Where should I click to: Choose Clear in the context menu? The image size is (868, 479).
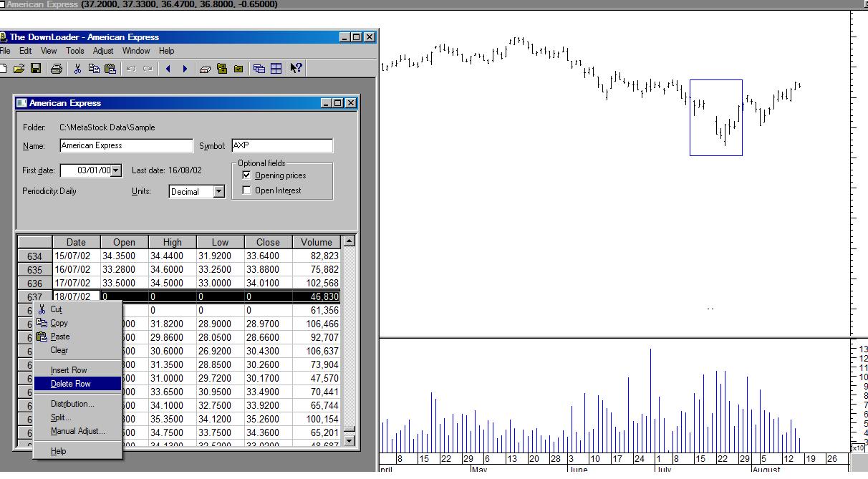click(x=77, y=350)
